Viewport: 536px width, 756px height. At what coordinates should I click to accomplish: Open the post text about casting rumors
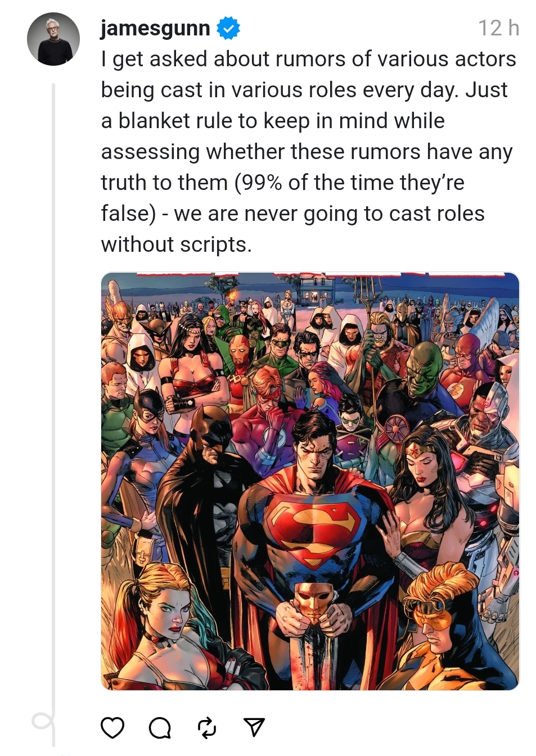(308, 152)
